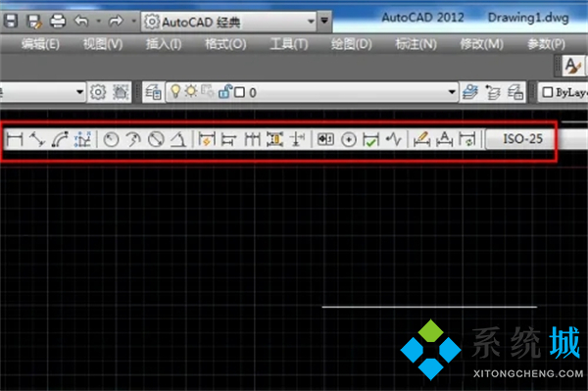588x391 pixels.
Task: Pick the Diameter dimension tool
Action: coord(156,139)
